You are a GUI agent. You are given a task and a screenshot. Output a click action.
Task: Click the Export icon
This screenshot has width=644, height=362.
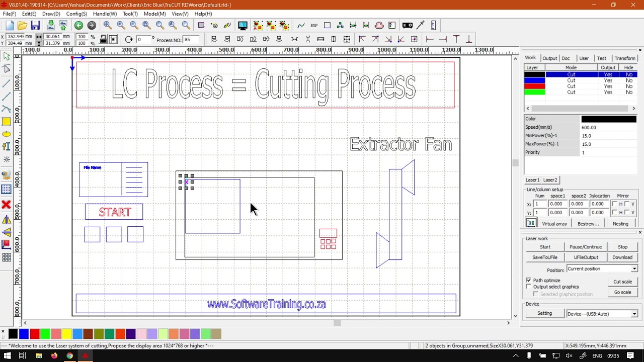tap(63, 25)
